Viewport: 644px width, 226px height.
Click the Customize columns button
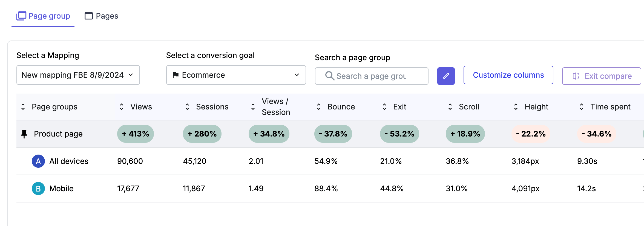(508, 75)
